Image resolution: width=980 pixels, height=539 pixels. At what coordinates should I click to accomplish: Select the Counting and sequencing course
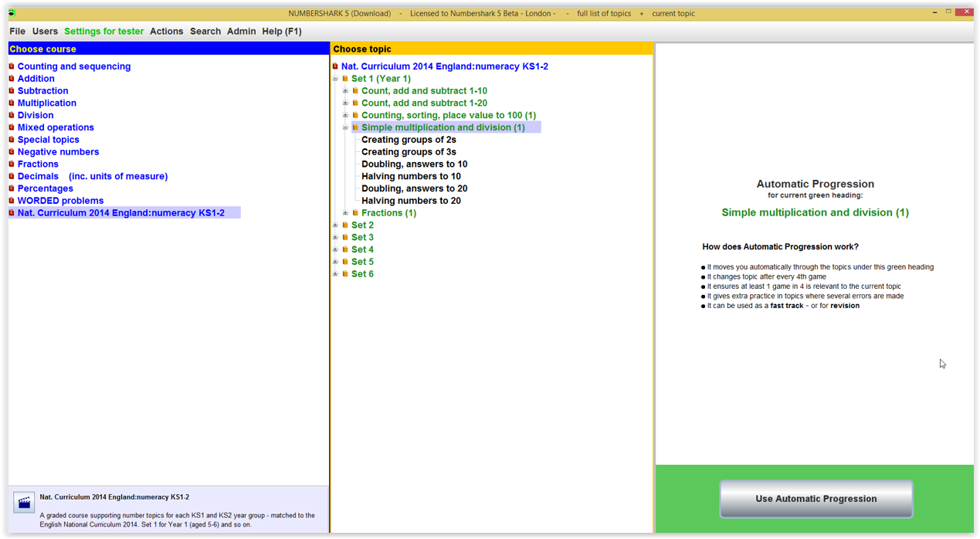(74, 66)
